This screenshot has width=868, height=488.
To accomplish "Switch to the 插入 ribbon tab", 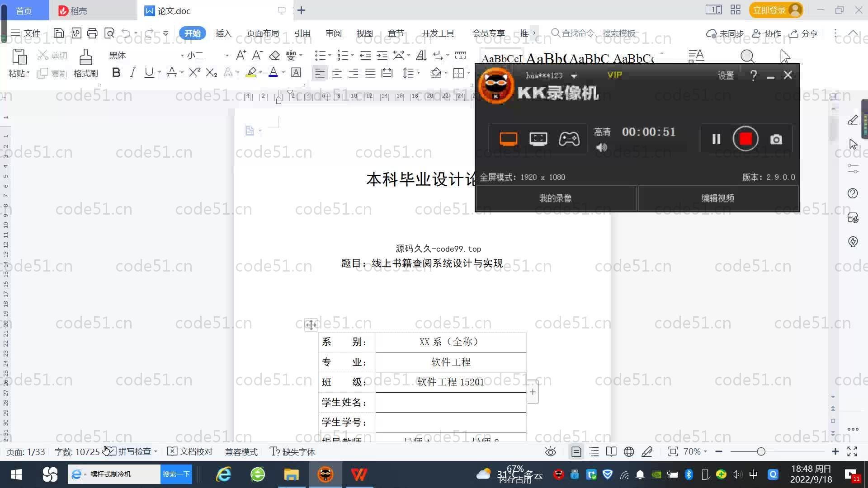I will 223,33.
